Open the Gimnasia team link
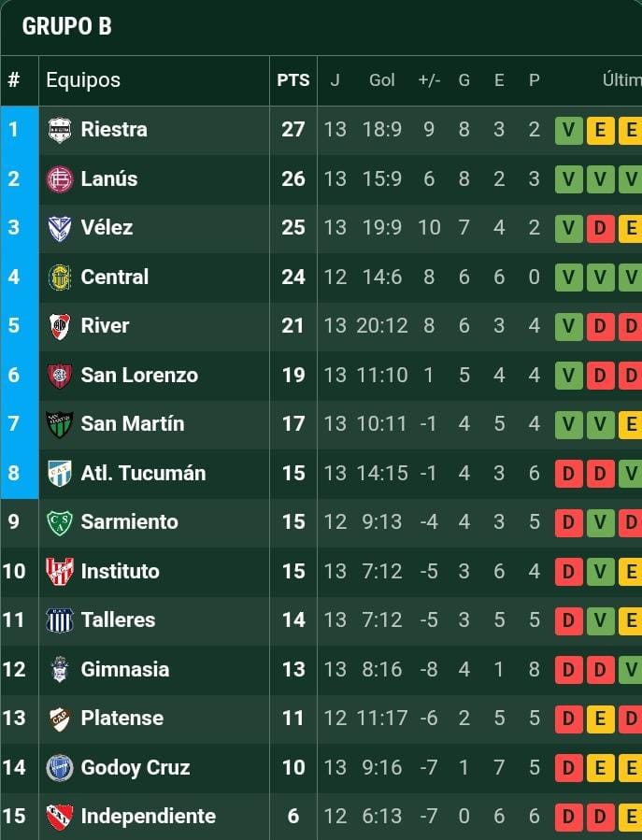Viewport: 642px width, 840px height. click(125, 669)
